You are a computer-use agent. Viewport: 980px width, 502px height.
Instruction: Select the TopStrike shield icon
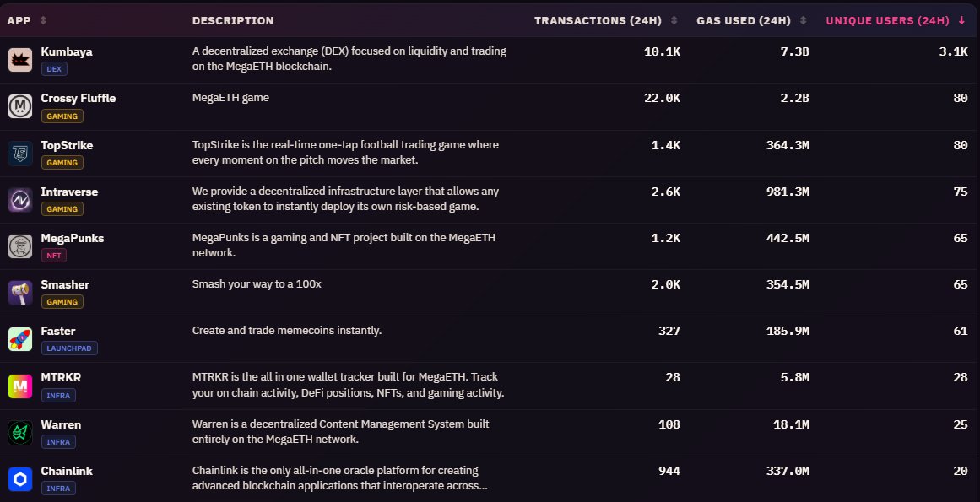20,153
